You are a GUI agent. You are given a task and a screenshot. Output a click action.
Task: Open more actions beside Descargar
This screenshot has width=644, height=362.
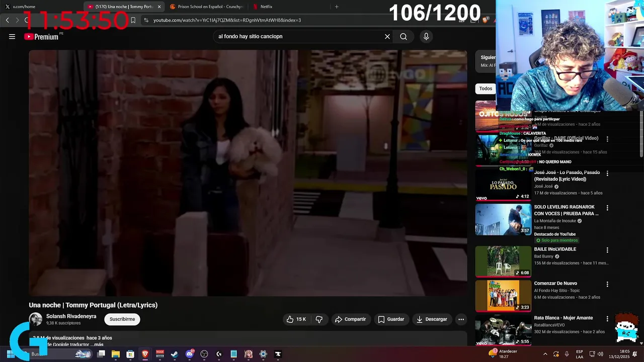[461, 319]
